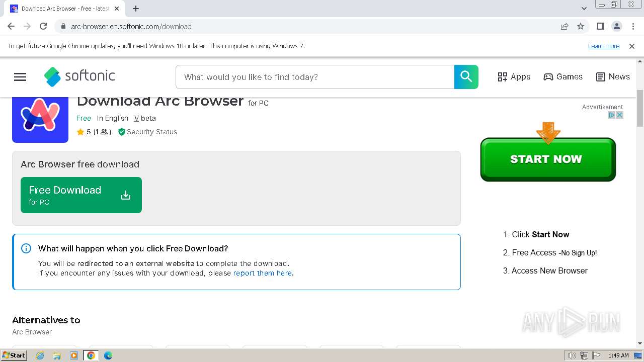Open a new tab with the plus button
This screenshot has width=644, height=362.
pyautogui.click(x=136, y=9)
